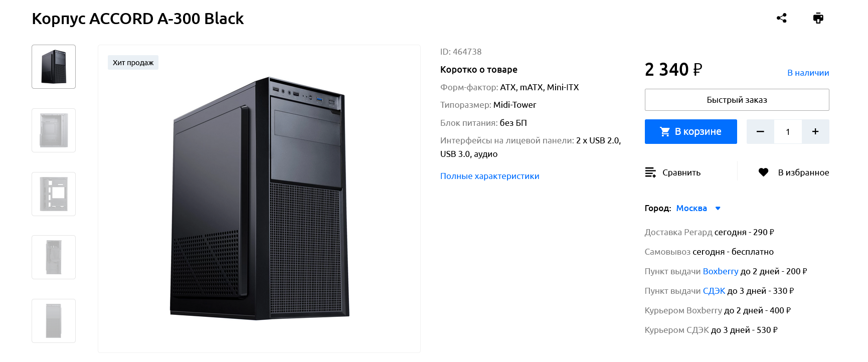This screenshot has width=868, height=362.
Task: Select the fourth case thumbnail
Action: [54, 257]
